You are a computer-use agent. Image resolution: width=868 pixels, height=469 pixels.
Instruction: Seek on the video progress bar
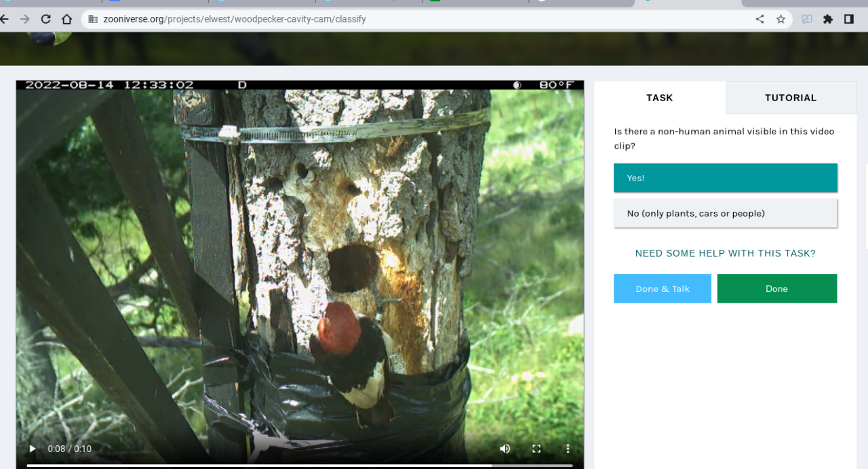[x=300, y=466]
